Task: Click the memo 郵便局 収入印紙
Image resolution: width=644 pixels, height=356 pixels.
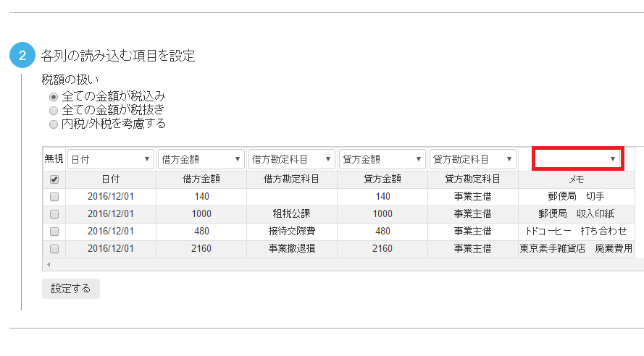Action: pos(576,214)
